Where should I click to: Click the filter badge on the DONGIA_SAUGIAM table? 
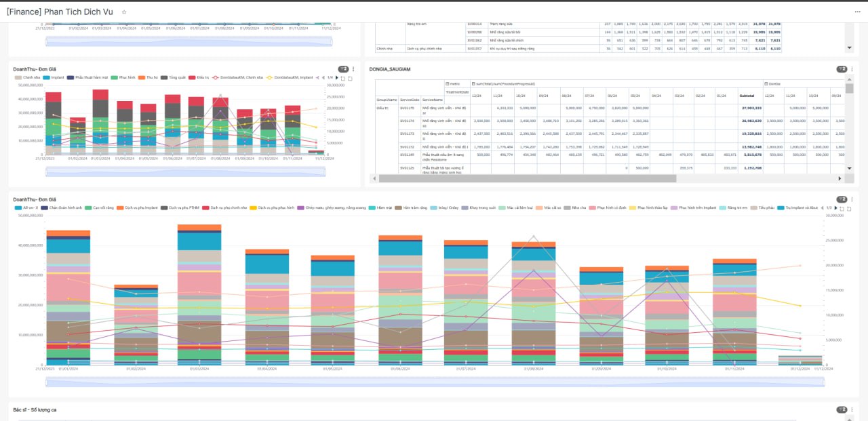pyautogui.click(x=842, y=69)
